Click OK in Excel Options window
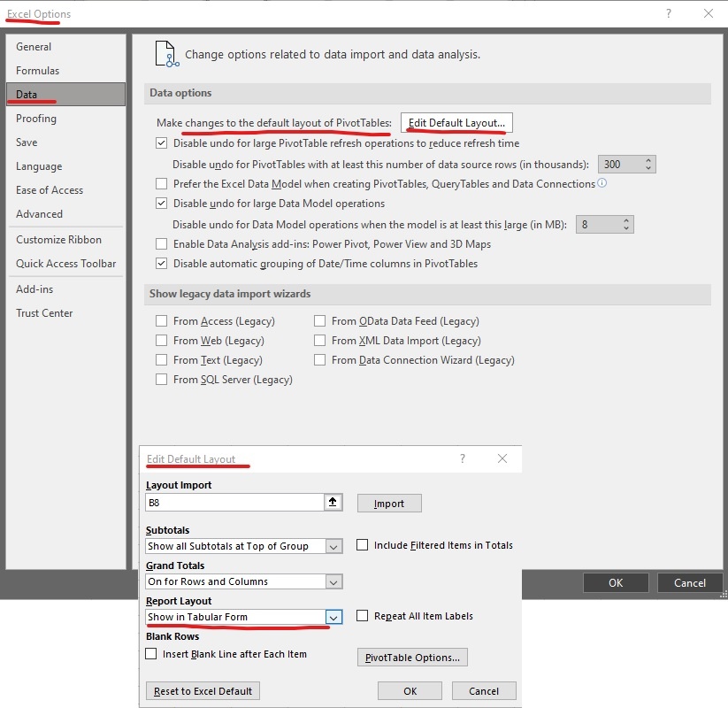Image resolution: width=728 pixels, height=708 pixels. click(x=616, y=582)
